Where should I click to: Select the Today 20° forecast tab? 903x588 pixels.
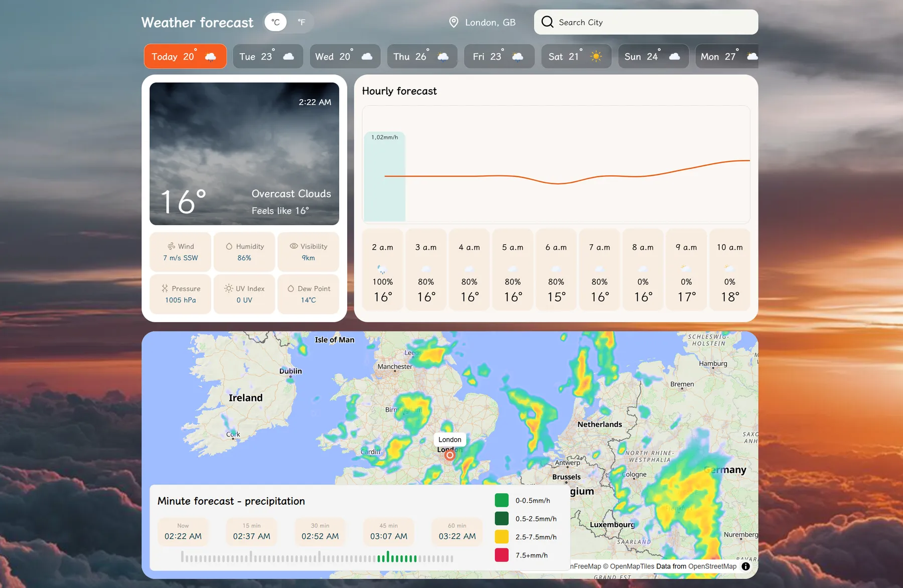tap(185, 56)
